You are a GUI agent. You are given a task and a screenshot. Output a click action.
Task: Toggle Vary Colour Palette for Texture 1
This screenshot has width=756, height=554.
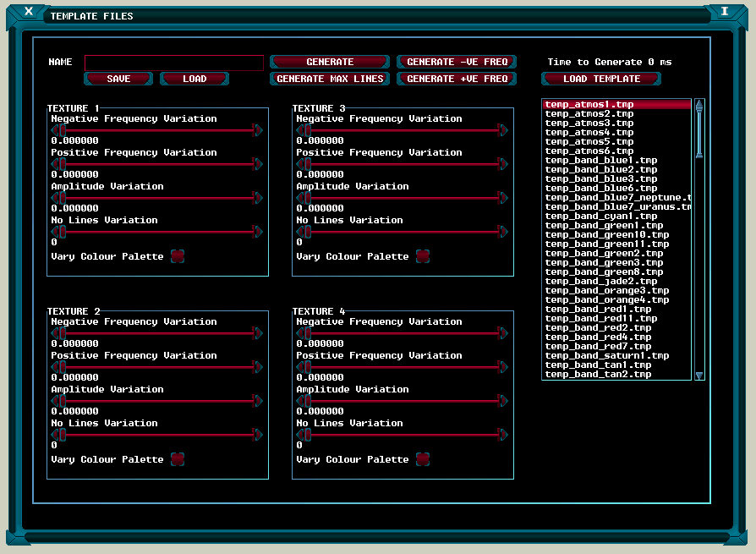[178, 256]
